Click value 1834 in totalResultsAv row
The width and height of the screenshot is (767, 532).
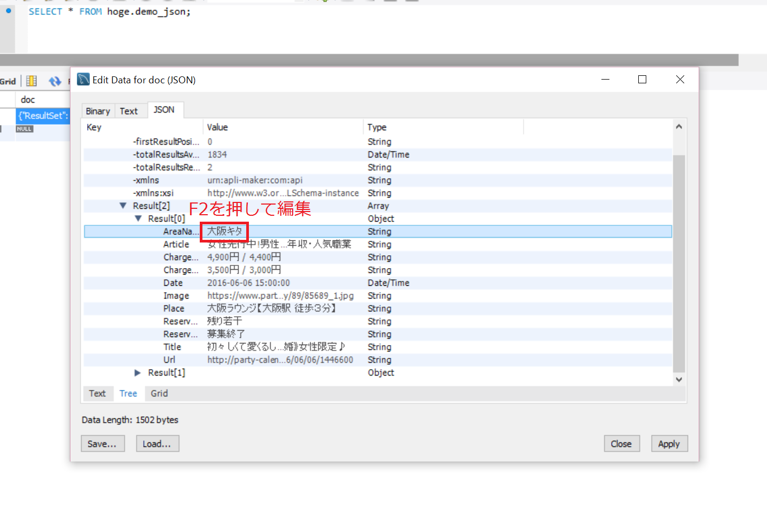(x=217, y=154)
